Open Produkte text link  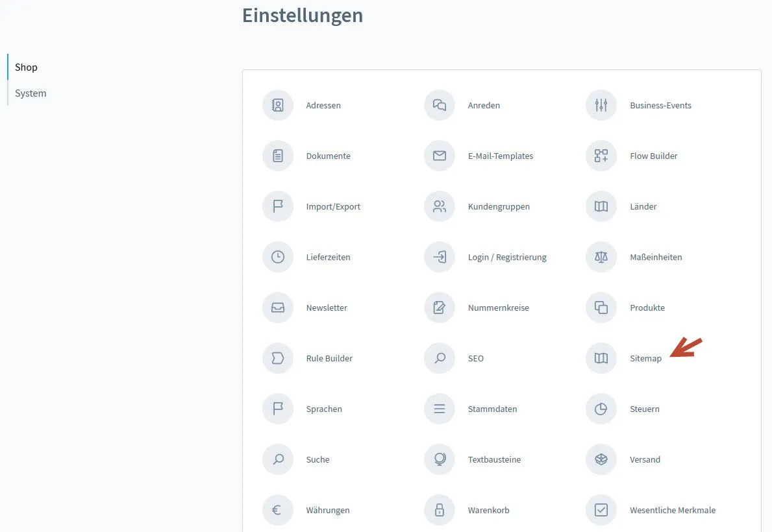(x=647, y=308)
